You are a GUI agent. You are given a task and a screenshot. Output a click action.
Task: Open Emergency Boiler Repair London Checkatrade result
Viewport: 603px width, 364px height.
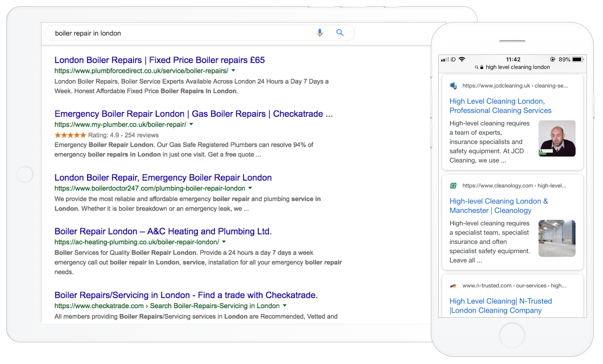[193, 114]
